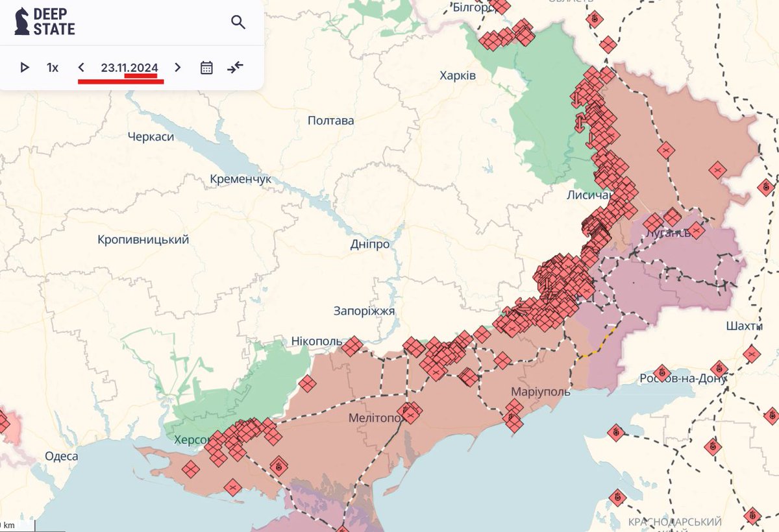Click the Ростов-на-Дону city label

click(683, 378)
